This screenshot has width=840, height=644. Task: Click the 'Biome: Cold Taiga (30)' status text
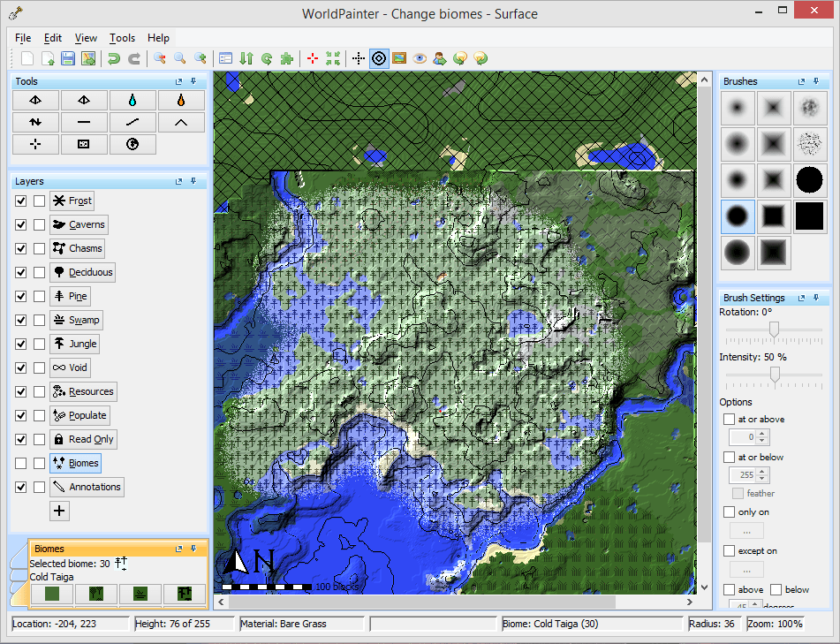(550, 624)
